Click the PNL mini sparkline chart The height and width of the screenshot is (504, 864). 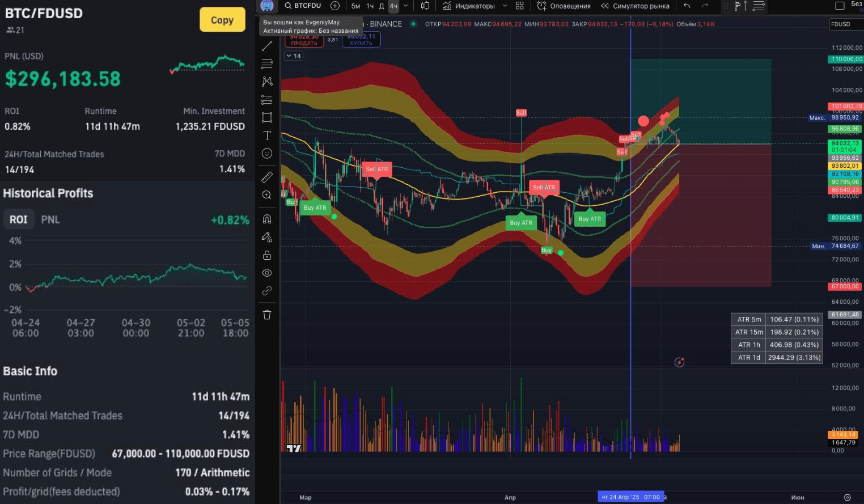207,63
